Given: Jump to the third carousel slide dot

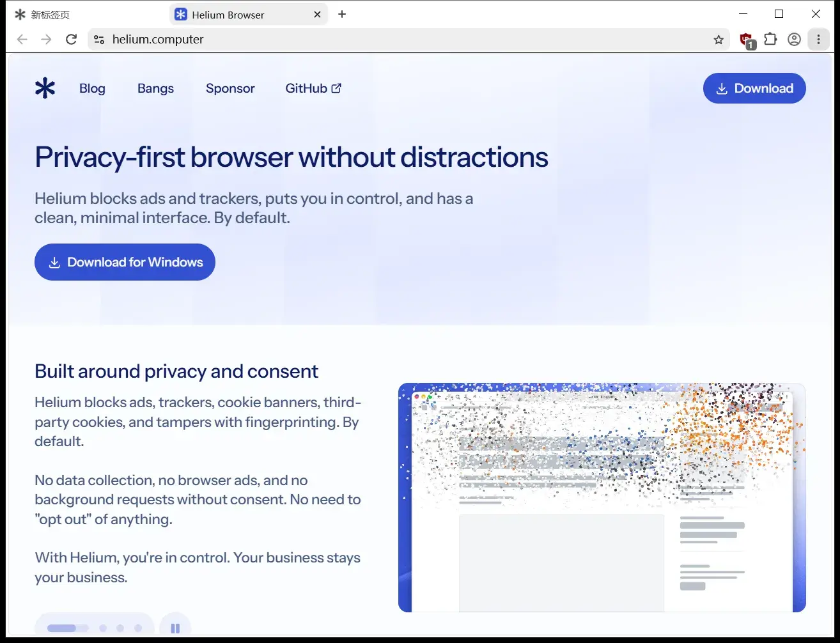Looking at the screenshot, I should [x=120, y=628].
